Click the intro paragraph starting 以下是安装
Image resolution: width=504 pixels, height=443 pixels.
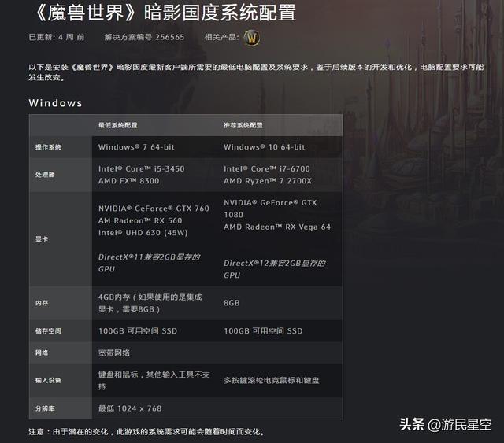pyautogui.click(x=256, y=72)
